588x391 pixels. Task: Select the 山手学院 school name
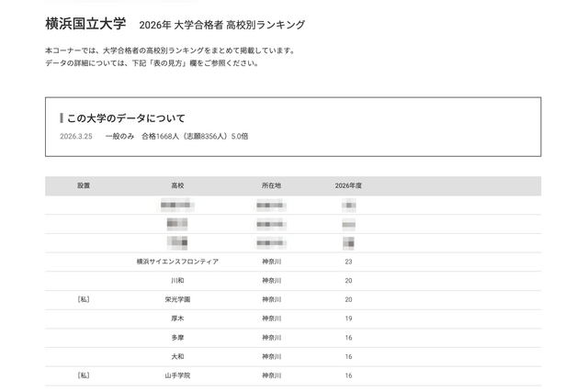(x=177, y=375)
